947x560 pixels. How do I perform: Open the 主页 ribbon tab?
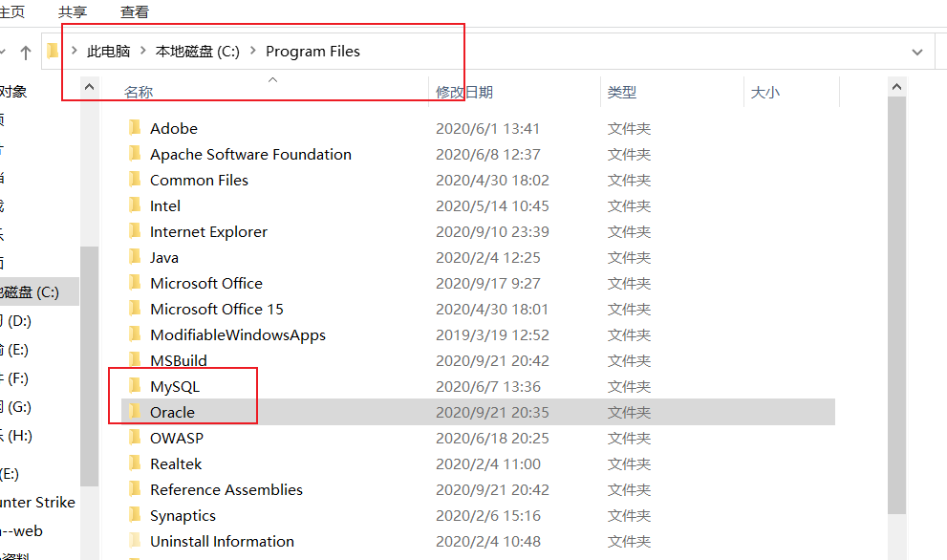coord(11,12)
